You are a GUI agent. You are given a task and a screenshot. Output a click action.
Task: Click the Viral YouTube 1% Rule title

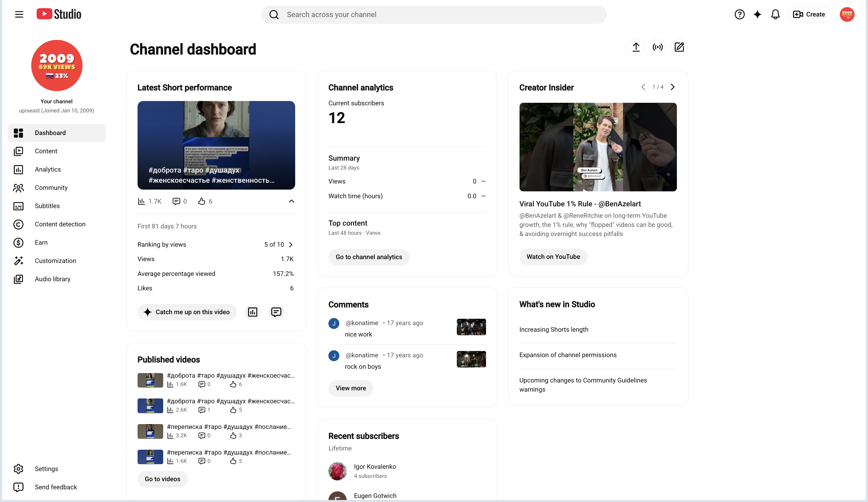pyautogui.click(x=580, y=204)
